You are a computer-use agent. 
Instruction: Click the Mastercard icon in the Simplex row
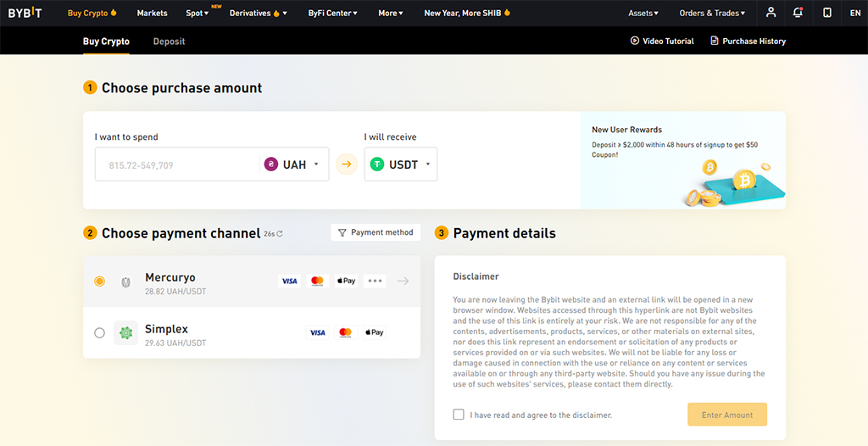(346, 332)
